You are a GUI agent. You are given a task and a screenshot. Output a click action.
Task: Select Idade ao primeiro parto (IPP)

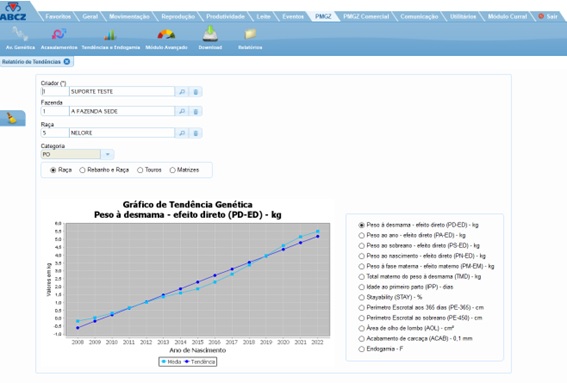tap(361, 287)
